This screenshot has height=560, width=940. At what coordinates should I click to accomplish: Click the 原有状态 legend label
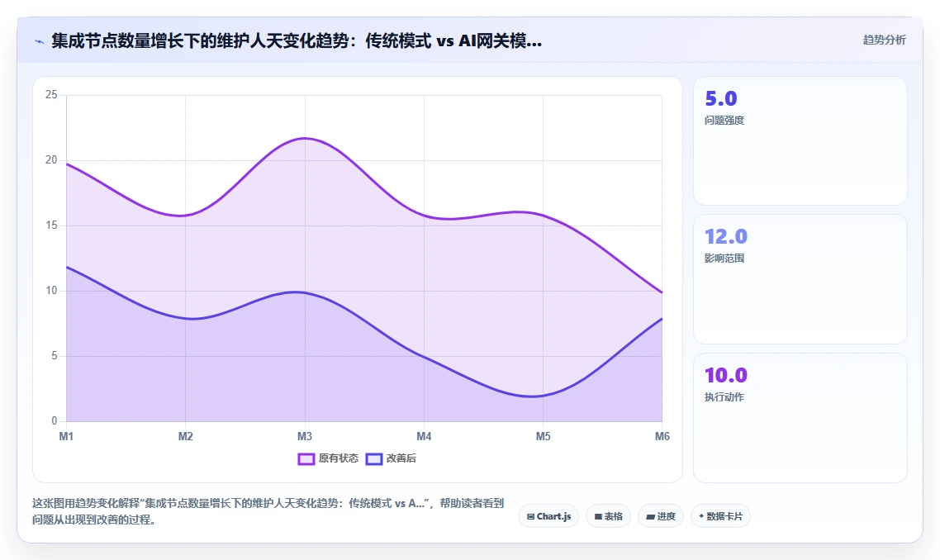click(338, 458)
